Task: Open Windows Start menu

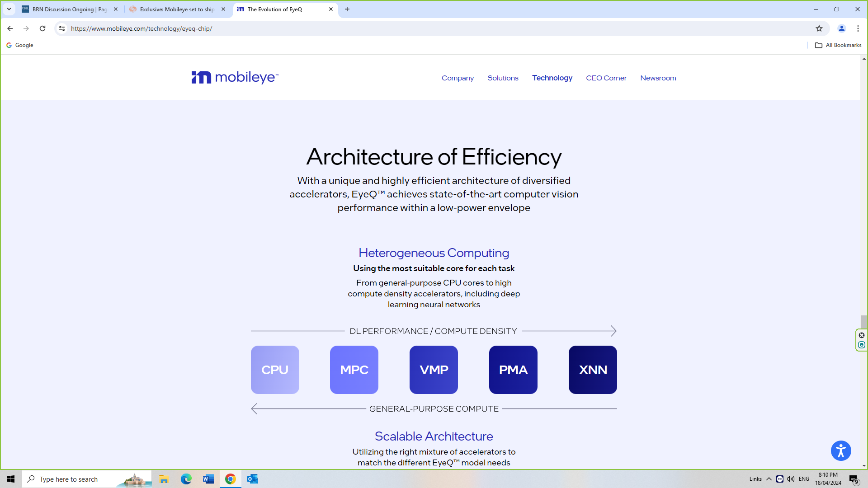Action: pos(11,479)
